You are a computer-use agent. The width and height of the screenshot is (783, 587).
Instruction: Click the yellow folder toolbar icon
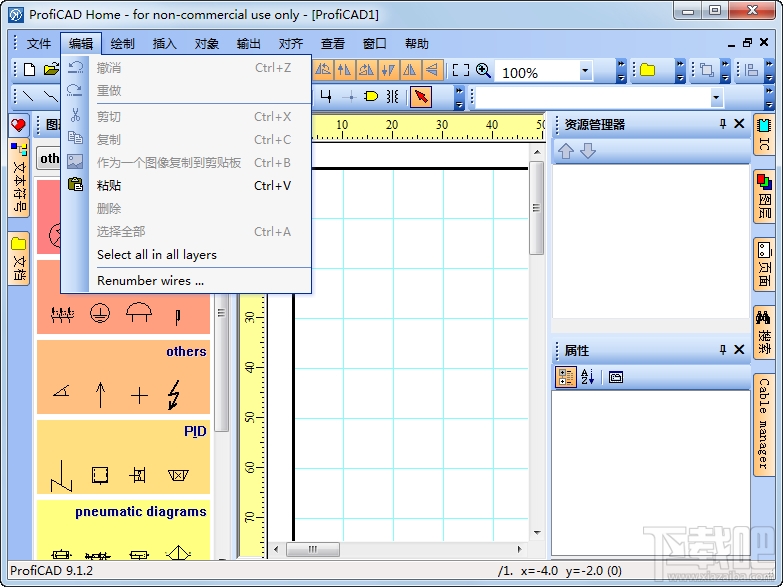click(x=648, y=70)
